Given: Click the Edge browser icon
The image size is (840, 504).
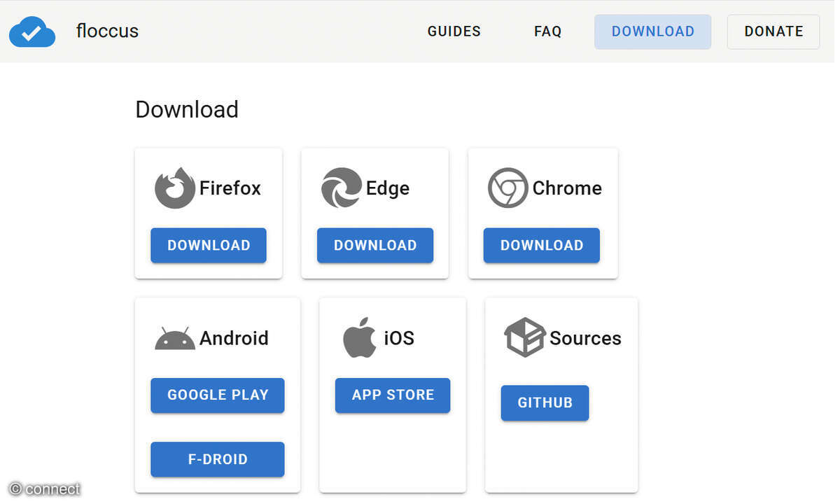Looking at the screenshot, I should [x=340, y=187].
